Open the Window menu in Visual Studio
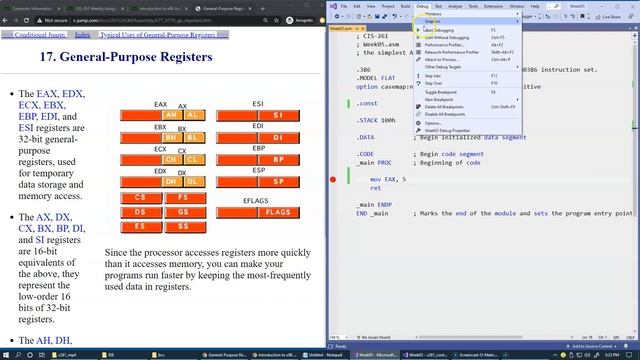Viewport: 640px width, 360px height. point(517,6)
